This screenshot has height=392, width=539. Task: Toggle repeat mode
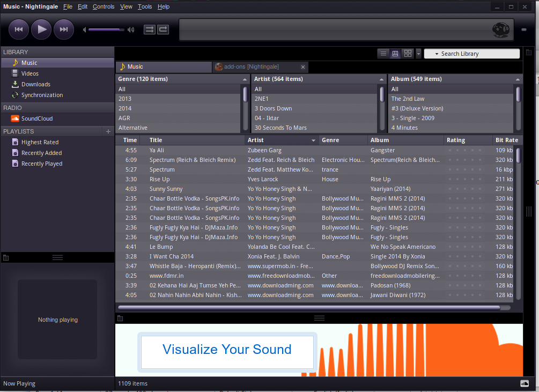[163, 29]
